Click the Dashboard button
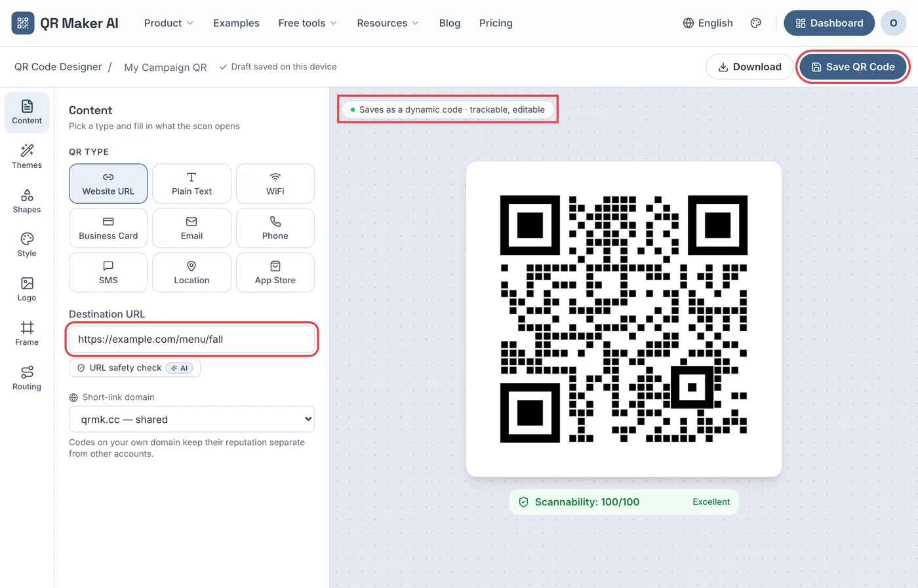The image size is (918, 588). point(829,23)
